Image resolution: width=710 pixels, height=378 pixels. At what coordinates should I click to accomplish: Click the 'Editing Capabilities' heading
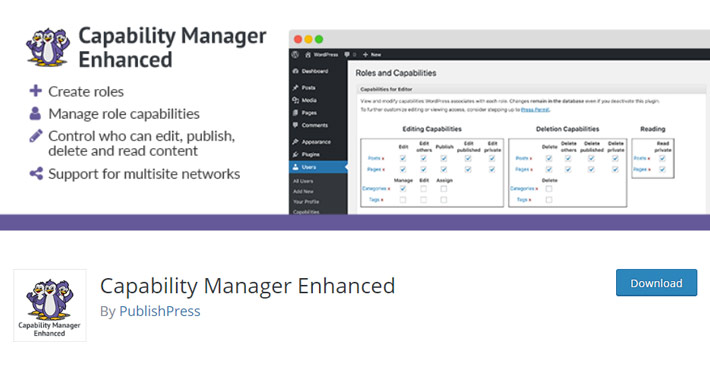pos(432,129)
